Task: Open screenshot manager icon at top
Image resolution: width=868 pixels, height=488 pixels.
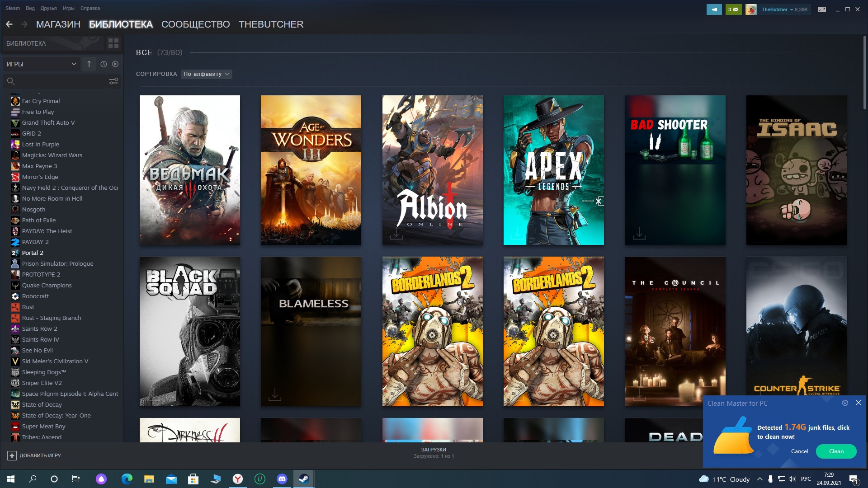Action: click(x=822, y=9)
